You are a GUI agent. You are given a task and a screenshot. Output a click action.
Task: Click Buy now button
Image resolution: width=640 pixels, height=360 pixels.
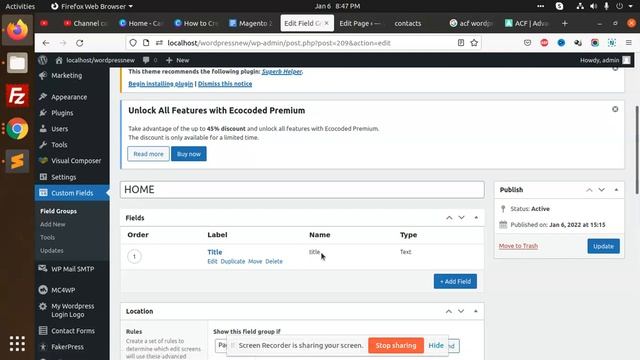coord(189,154)
